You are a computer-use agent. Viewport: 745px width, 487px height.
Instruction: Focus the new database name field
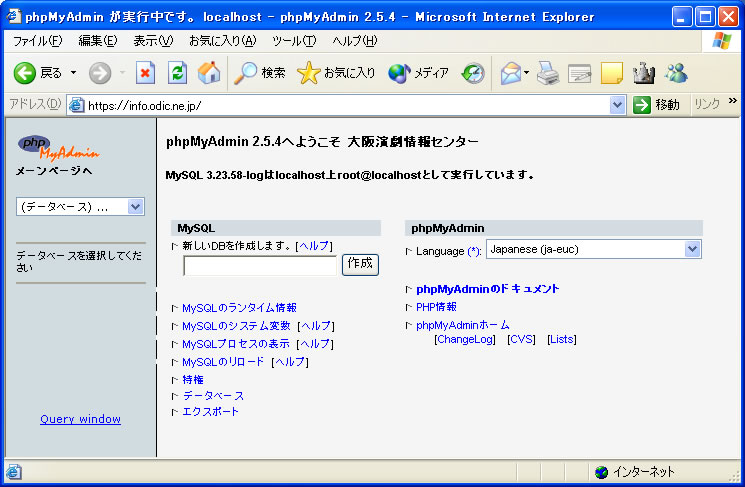[x=260, y=266]
